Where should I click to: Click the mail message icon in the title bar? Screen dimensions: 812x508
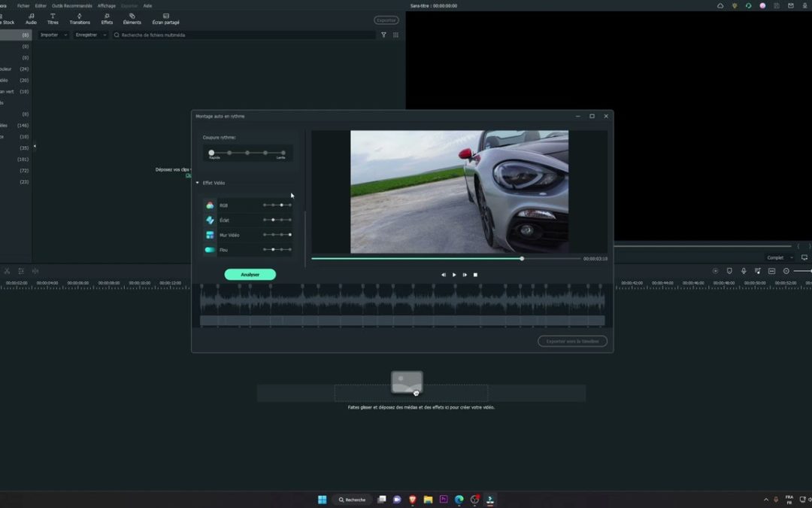click(x=791, y=6)
